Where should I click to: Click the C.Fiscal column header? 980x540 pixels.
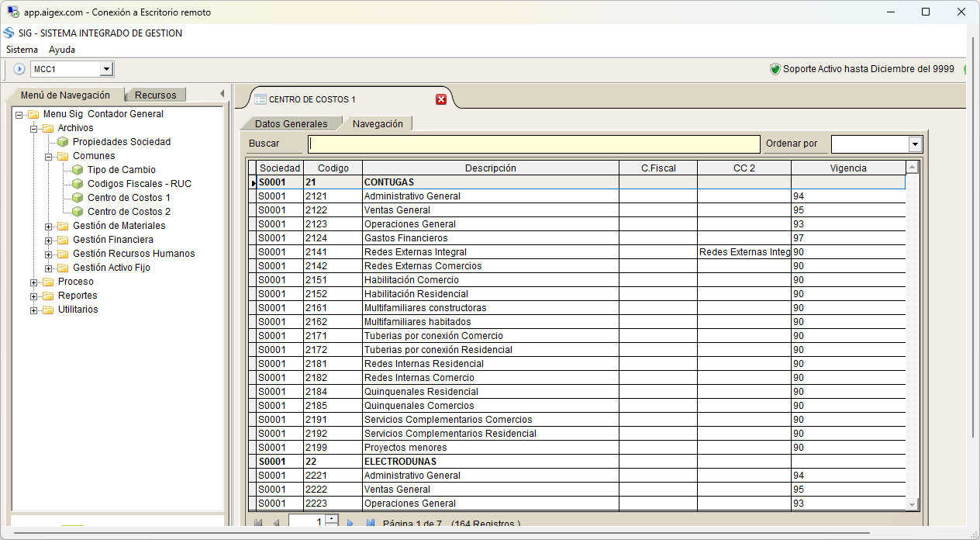658,168
